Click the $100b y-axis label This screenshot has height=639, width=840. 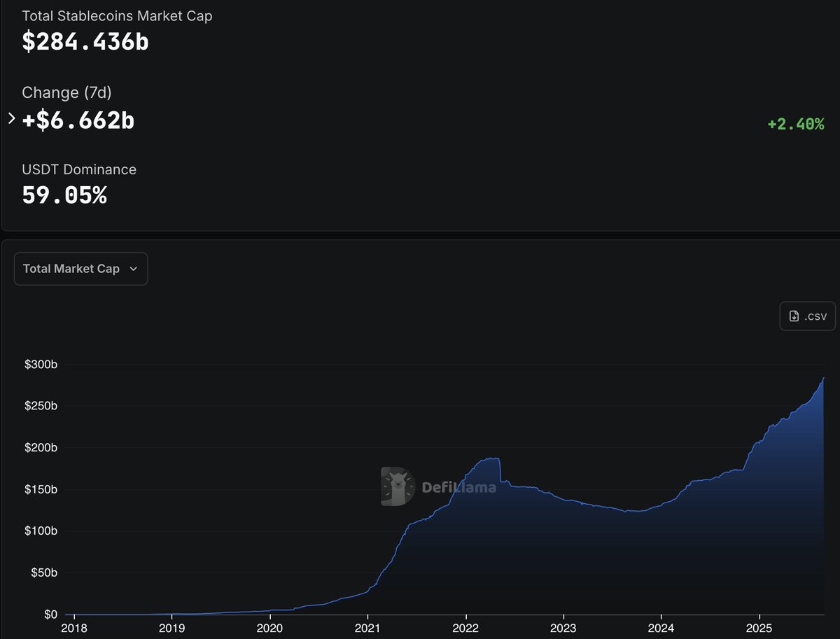[43, 531]
